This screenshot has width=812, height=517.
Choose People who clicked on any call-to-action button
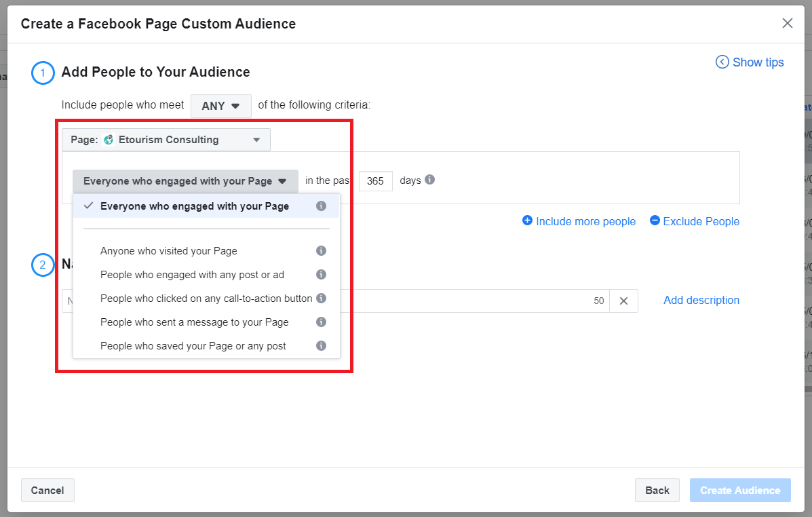206,299
